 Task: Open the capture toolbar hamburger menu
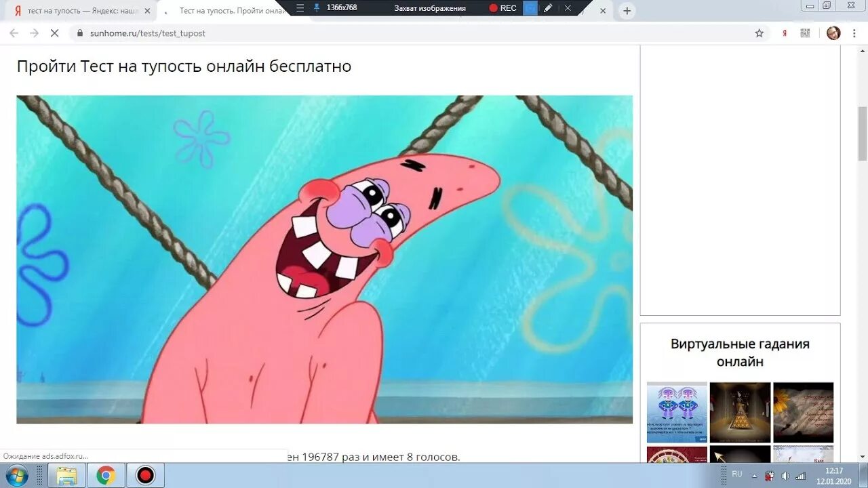coord(302,8)
